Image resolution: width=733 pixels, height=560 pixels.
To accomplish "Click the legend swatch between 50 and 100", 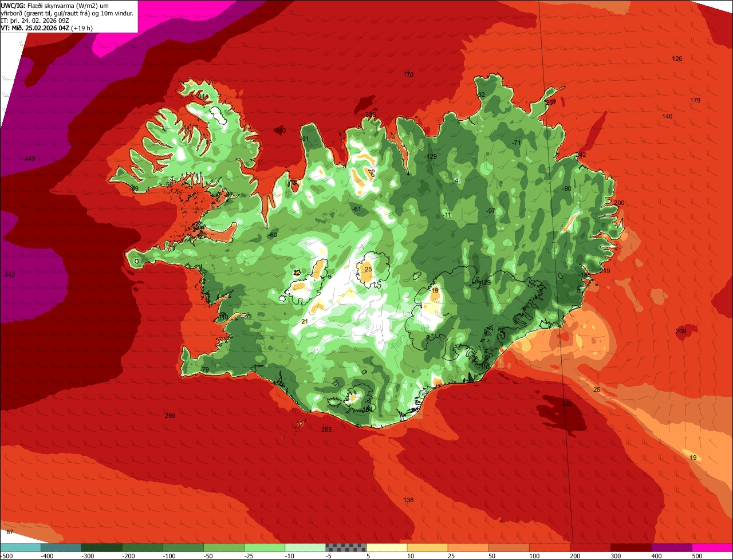I will 509,547.
